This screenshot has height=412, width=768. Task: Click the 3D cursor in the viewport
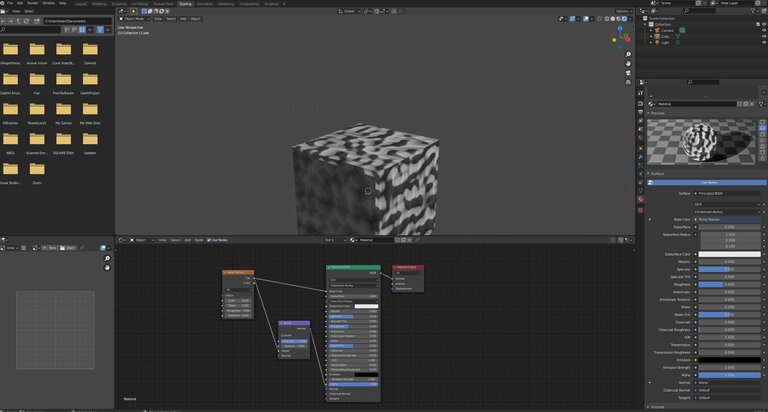(x=368, y=190)
